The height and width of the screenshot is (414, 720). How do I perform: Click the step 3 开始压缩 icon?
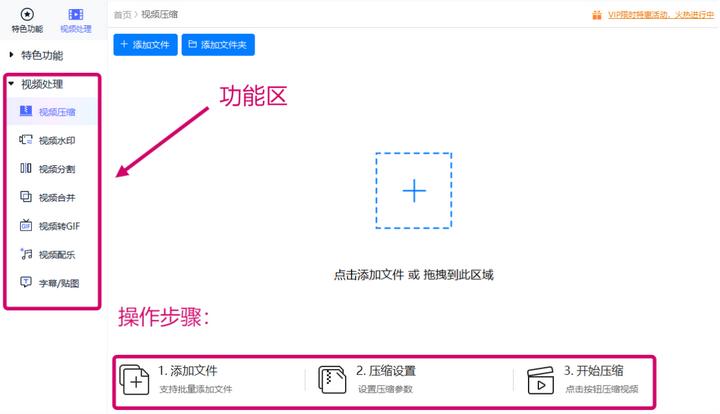coord(540,380)
